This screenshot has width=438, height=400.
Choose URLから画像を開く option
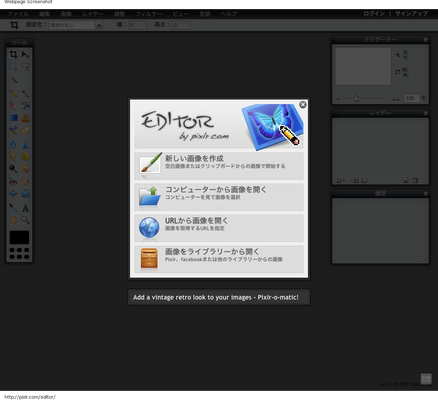(x=219, y=228)
